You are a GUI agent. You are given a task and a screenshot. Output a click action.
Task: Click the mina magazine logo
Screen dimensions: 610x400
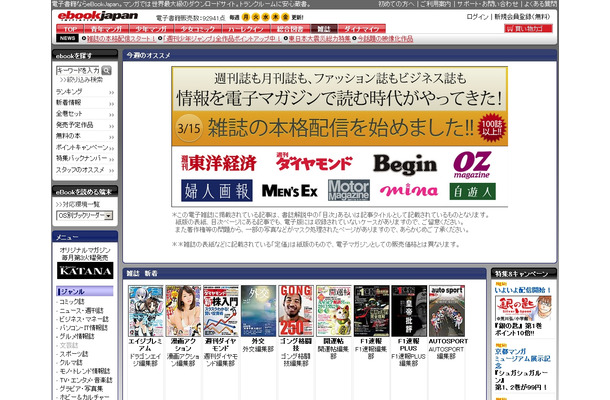409,190
